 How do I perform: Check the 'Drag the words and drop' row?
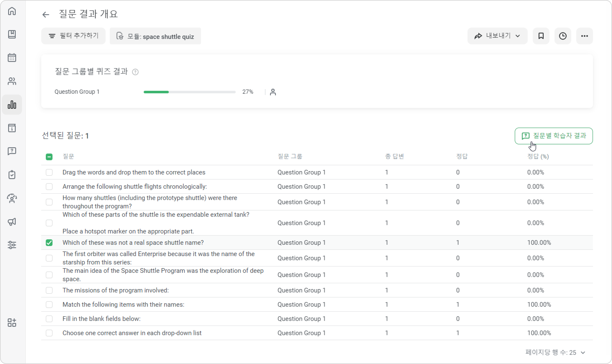pyautogui.click(x=49, y=172)
